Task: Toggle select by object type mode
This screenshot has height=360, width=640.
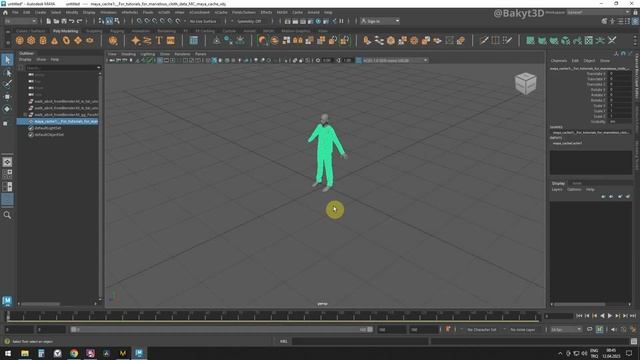Action: [x=109, y=21]
